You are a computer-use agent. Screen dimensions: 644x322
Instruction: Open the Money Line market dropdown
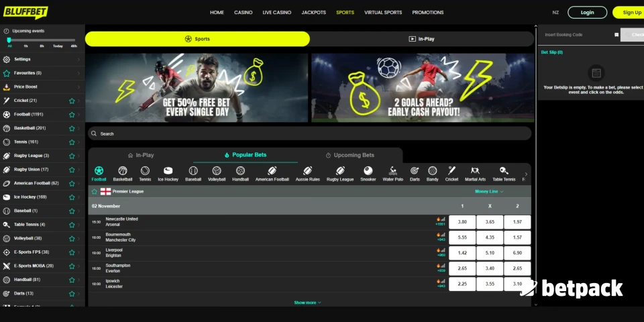tap(489, 191)
